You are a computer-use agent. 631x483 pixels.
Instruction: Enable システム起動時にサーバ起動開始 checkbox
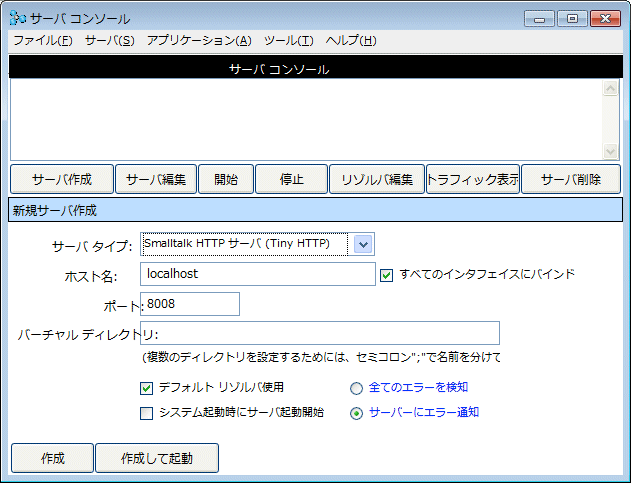147,412
